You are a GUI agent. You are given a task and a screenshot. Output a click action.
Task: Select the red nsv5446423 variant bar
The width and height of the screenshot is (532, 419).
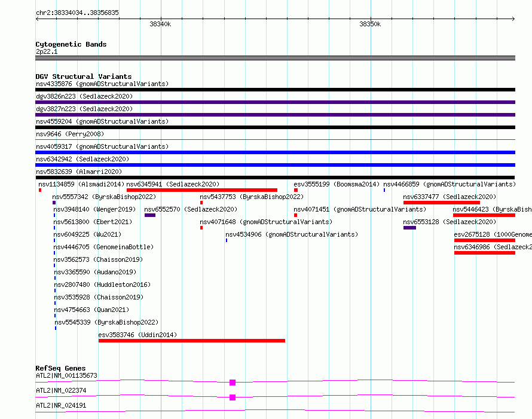(x=484, y=215)
